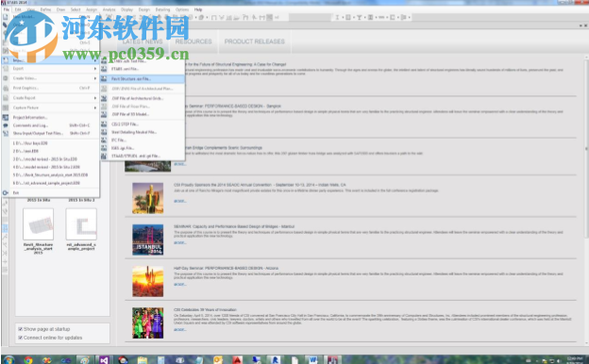The width and height of the screenshot is (589, 364).
Task: Toggle Connect online for updates checkbox
Action: coord(20,338)
